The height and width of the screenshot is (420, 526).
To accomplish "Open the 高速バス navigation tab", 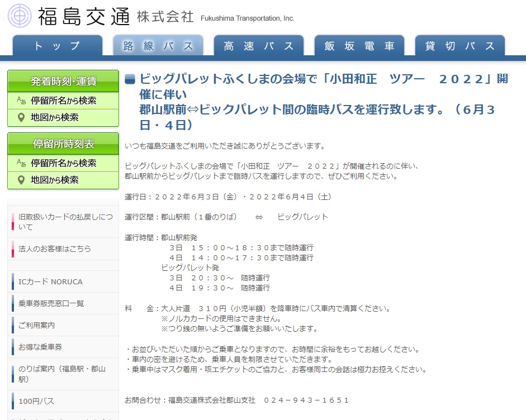I will [259, 46].
